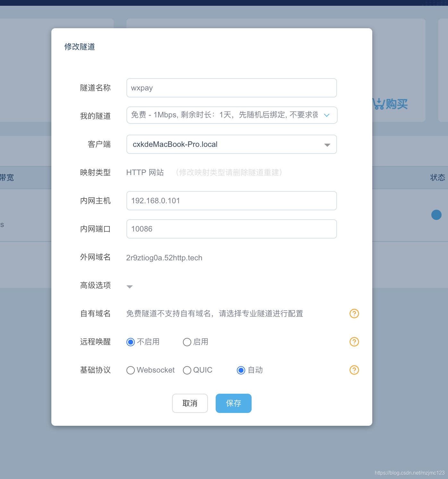This screenshot has width=448, height=479.
Task: Click the HTTP 网站 mapping type text
Action: pyautogui.click(x=145, y=172)
